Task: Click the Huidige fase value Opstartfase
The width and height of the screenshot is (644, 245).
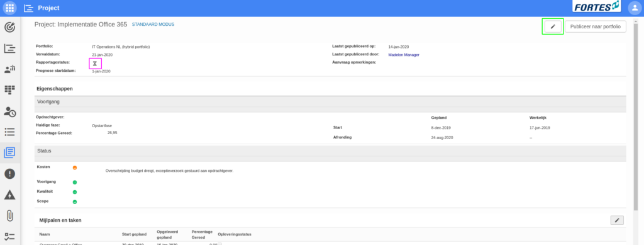Action: pyautogui.click(x=102, y=126)
